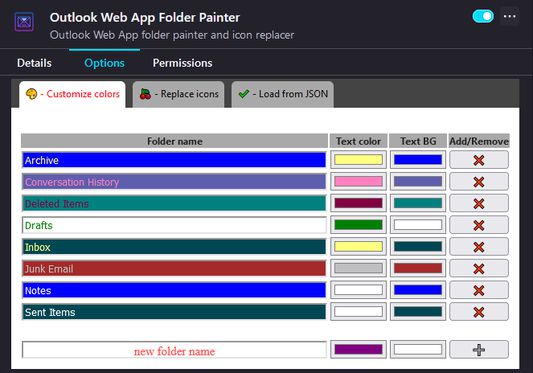Viewport: 533px width, 373px height.
Task: Edit the Drafts folder name field
Action: [174, 225]
